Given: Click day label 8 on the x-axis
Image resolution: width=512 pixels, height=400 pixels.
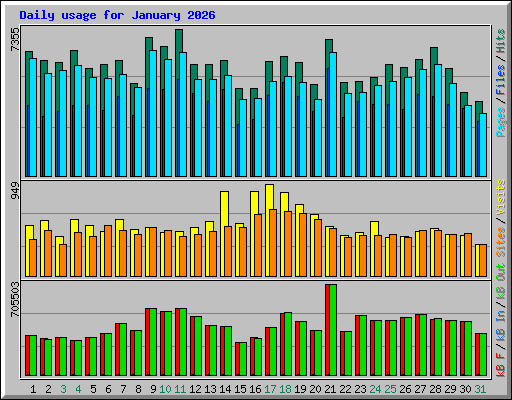Looking at the screenshot, I should pos(138,389).
